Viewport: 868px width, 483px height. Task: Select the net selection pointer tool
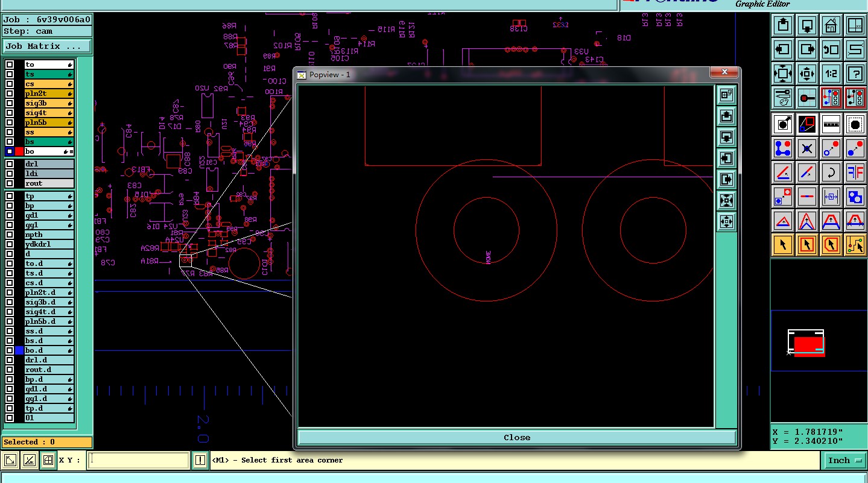coord(855,245)
